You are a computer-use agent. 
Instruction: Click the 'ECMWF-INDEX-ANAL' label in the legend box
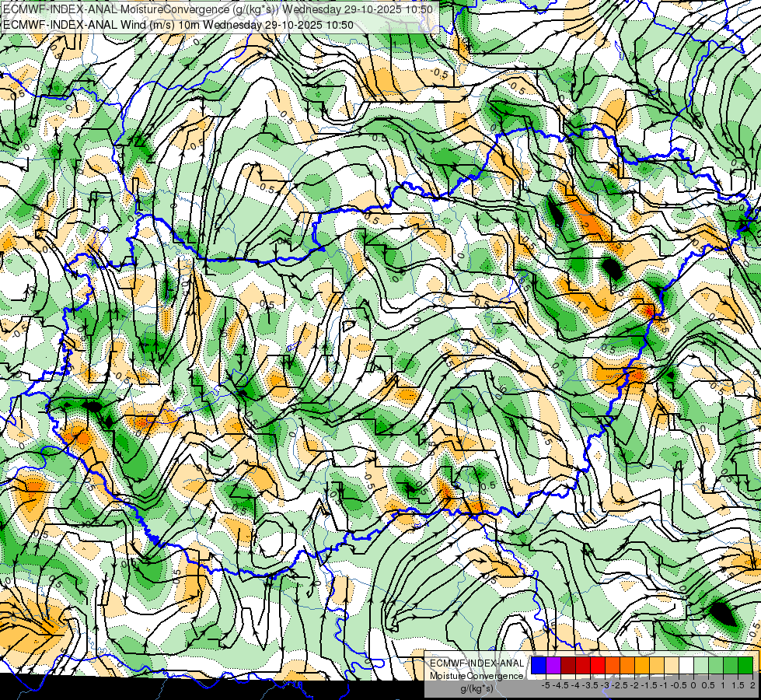[476, 663]
